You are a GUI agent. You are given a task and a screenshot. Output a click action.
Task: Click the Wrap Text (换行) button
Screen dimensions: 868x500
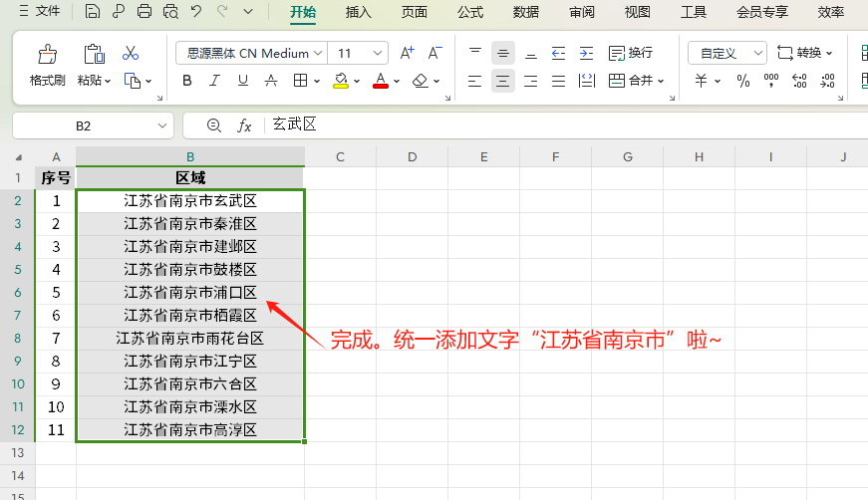(x=631, y=53)
